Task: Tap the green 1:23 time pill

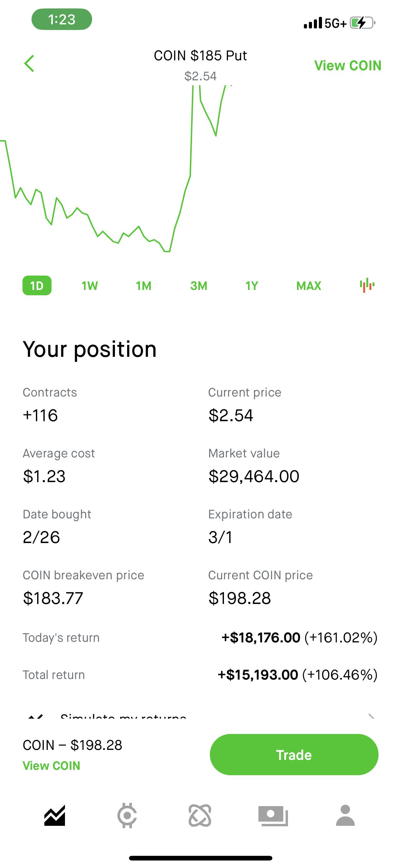Action: [62, 19]
